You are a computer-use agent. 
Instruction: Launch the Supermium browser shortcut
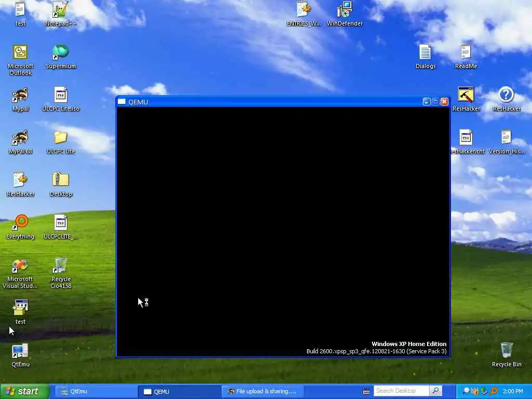tap(61, 57)
